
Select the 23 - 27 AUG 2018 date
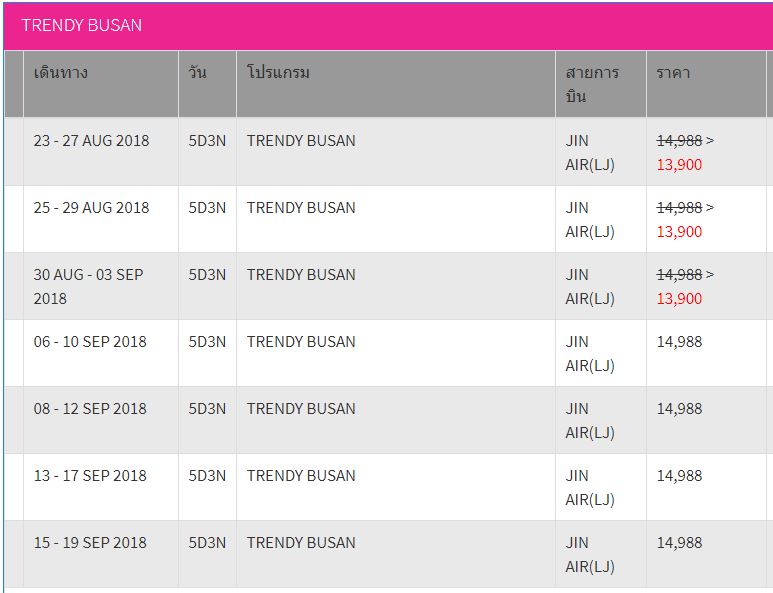pos(91,141)
